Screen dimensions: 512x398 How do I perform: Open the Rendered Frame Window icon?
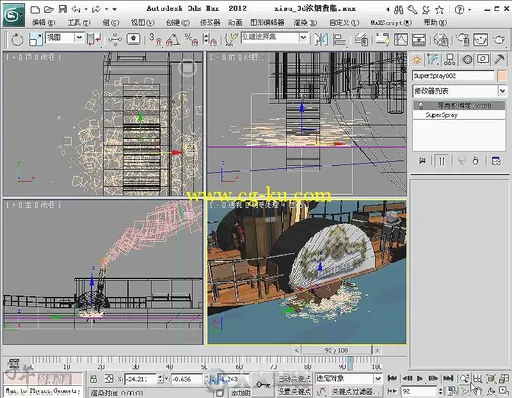480,39
